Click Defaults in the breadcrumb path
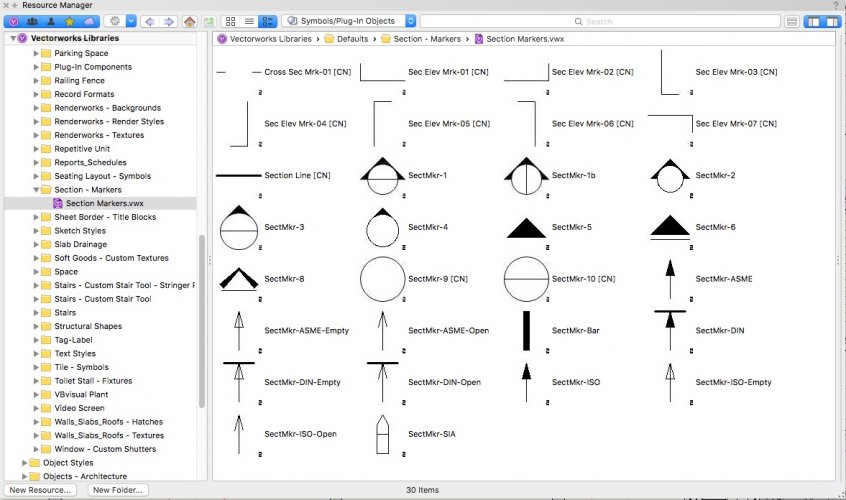The height and width of the screenshot is (500, 846). 352,39
